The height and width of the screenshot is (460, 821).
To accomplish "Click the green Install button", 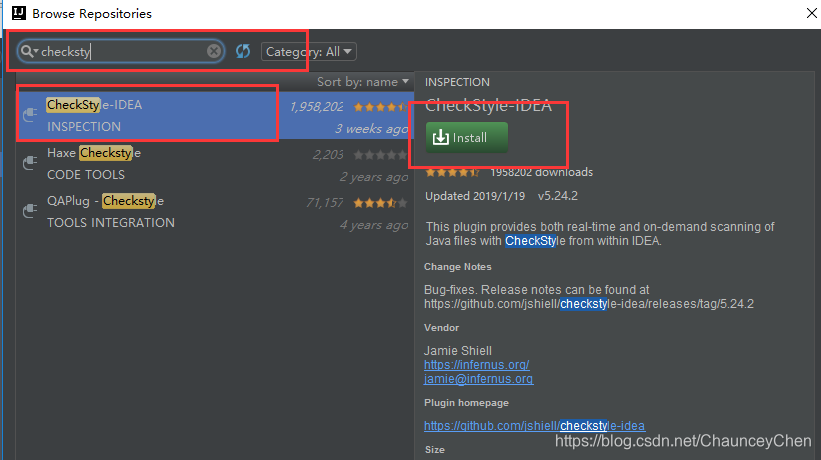I will (467, 138).
